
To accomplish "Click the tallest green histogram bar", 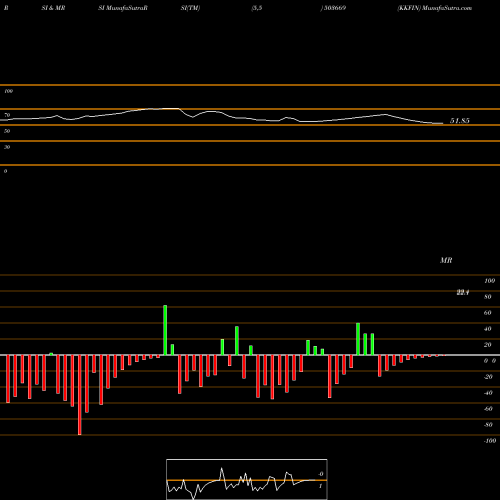I will click(x=165, y=330).
